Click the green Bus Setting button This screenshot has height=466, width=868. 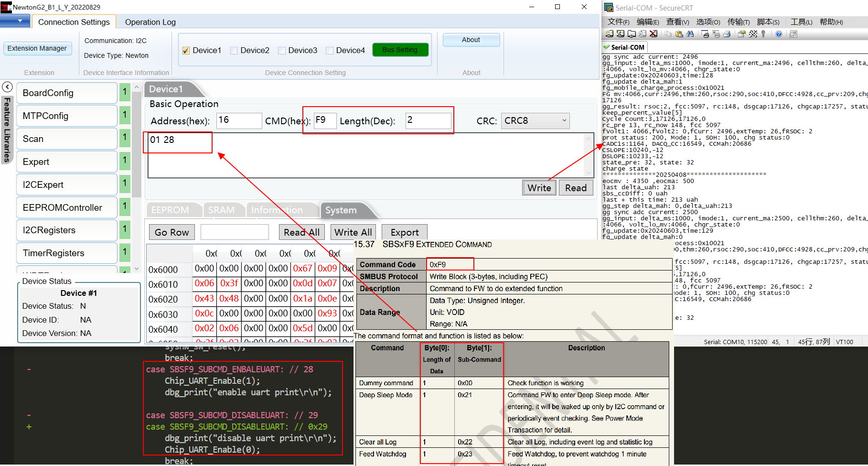point(400,50)
